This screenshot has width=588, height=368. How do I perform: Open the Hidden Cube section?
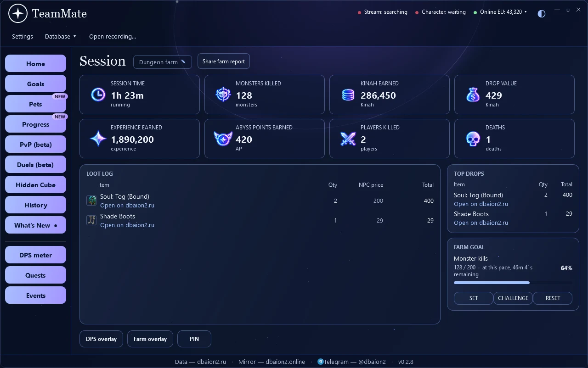pos(35,185)
